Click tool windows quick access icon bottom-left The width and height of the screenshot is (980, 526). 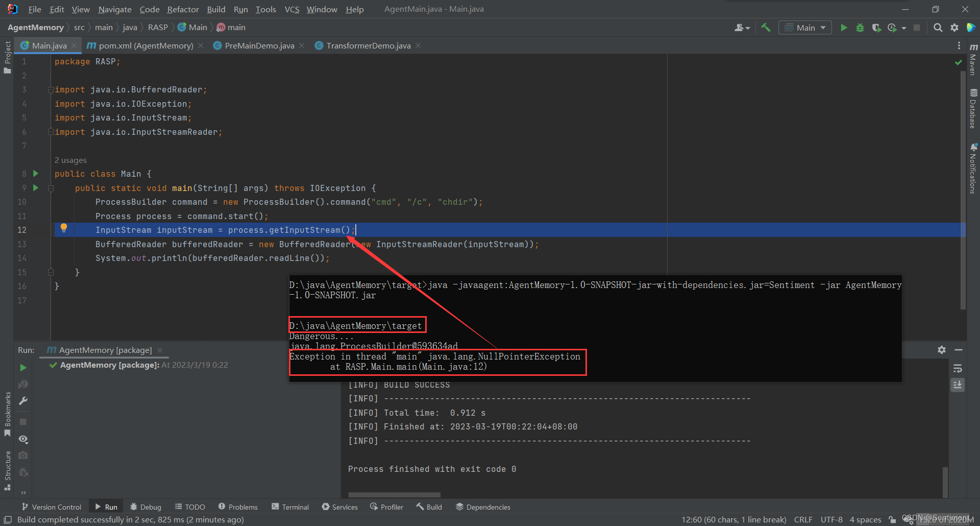point(8,519)
